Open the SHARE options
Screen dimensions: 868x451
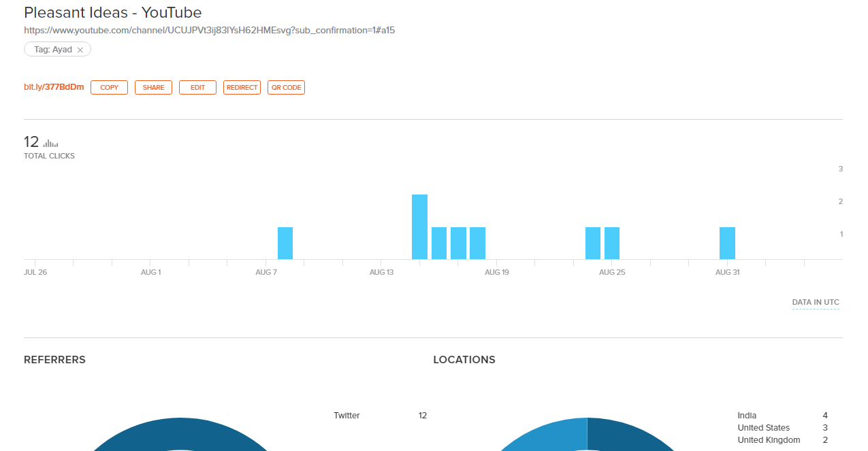point(153,87)
